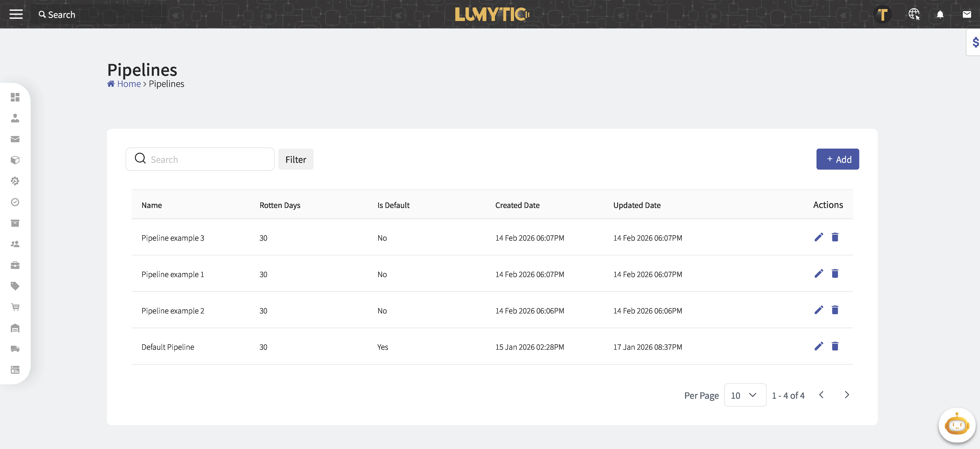Open the dashboard from the sidebar
The width and height of the screenshot is (980, 449).
click(x=15, y=97)
